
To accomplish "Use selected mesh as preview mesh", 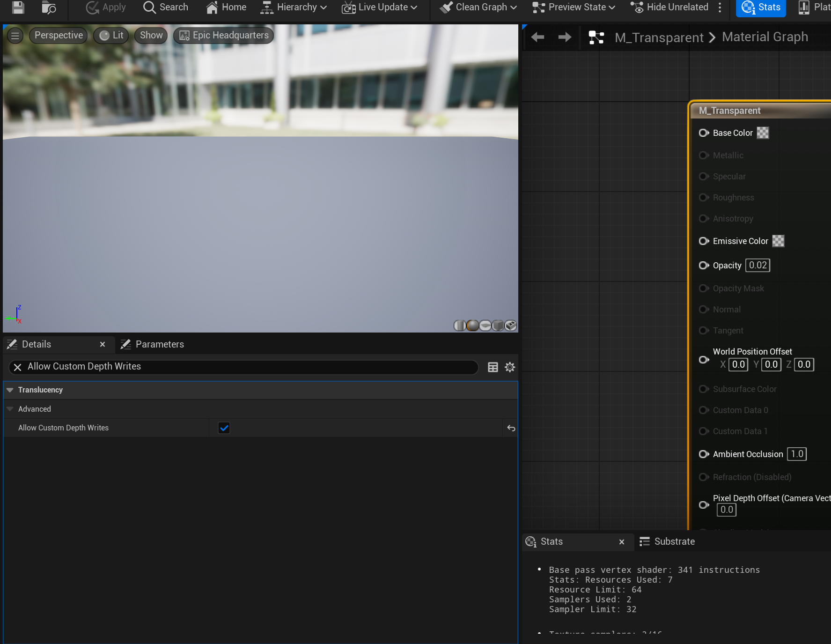I will 511,326.
